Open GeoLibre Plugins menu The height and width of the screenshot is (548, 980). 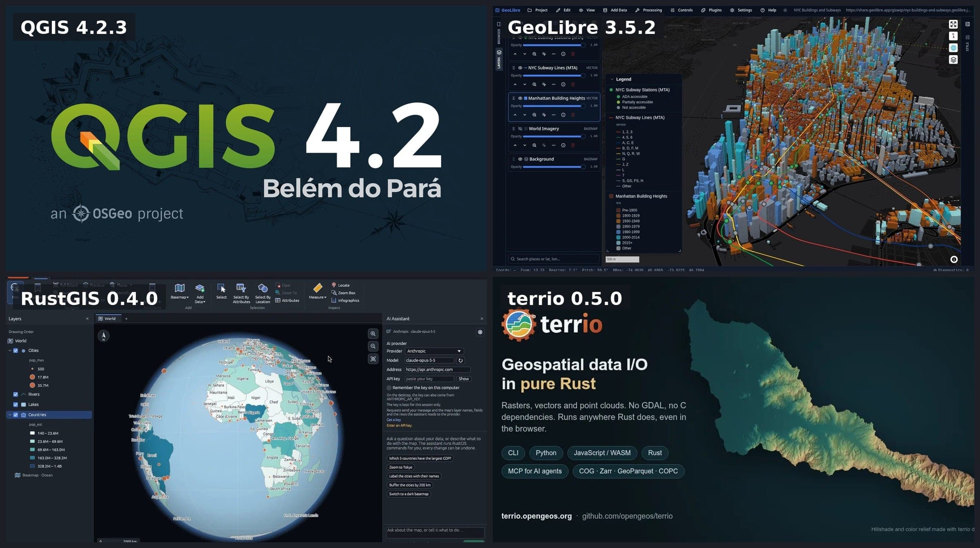711,10
